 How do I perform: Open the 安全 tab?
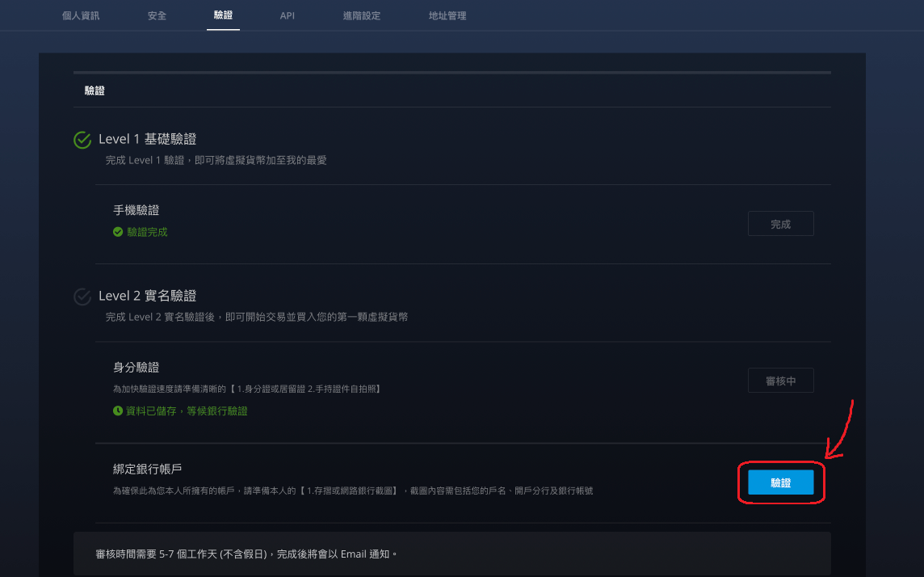tap(156, 15)
